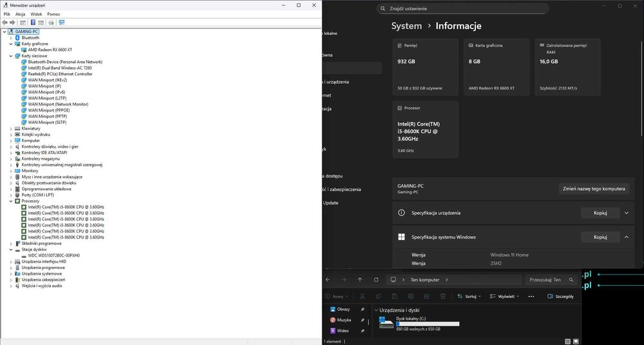The height and width of the screenshot is (345, 644).
Task: Click the Back arrow in Device Manager toolbar
Action: click(x=5, y=23)
